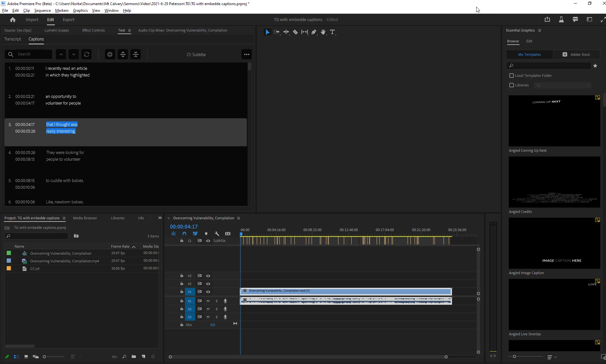Screen dimensions: 606x364
Task: Select the Type tool
Action: 332,32
